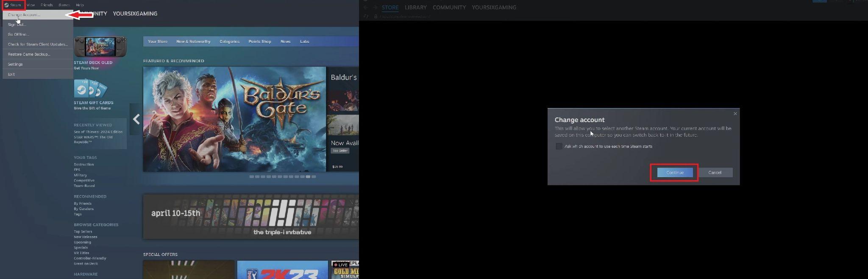Select the Competitive tag
Image resolution: width=868 pixels, height=279 pixels.
click(x=84, y=181)
